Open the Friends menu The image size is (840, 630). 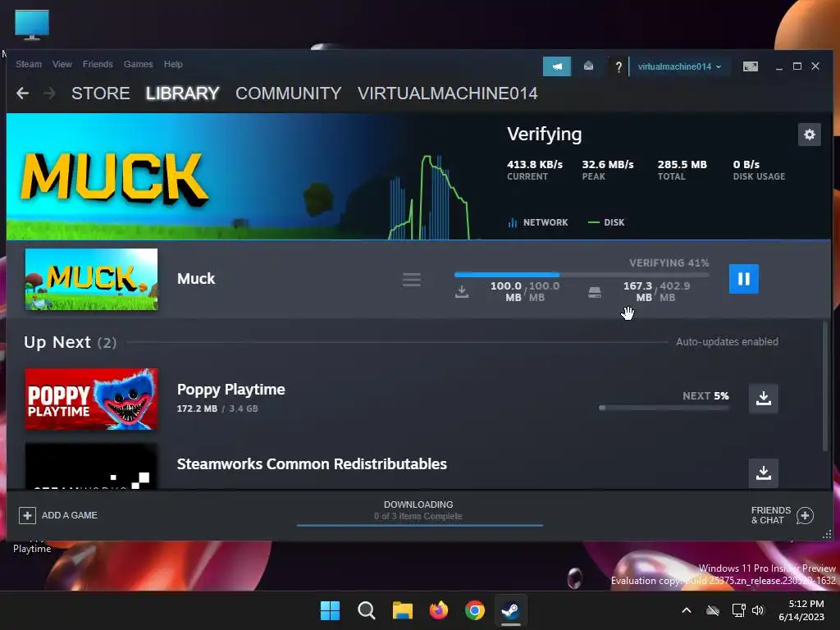[98, 64]
